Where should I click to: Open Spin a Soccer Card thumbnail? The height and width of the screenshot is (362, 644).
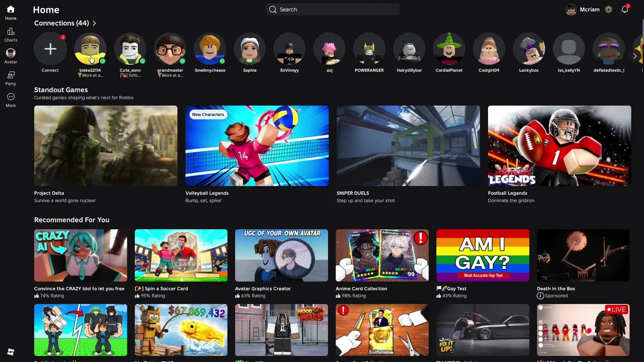point(181,255)
